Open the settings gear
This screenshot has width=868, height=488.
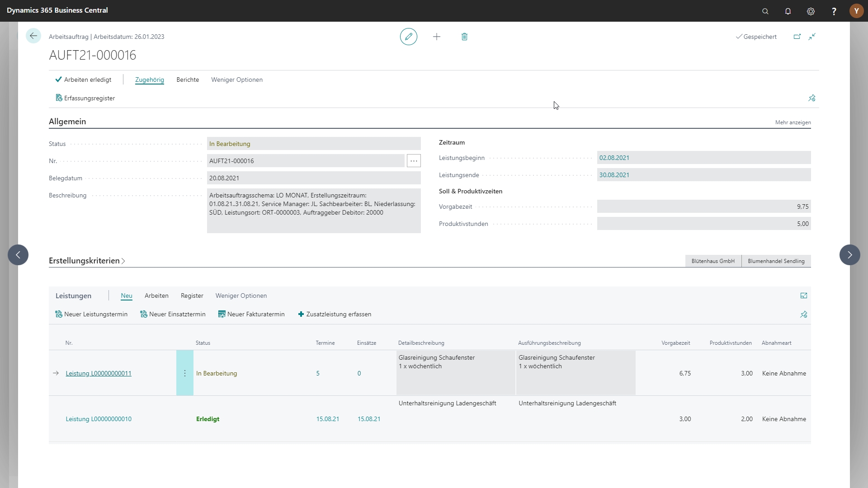pyautogui.click(x=811, y=11)
